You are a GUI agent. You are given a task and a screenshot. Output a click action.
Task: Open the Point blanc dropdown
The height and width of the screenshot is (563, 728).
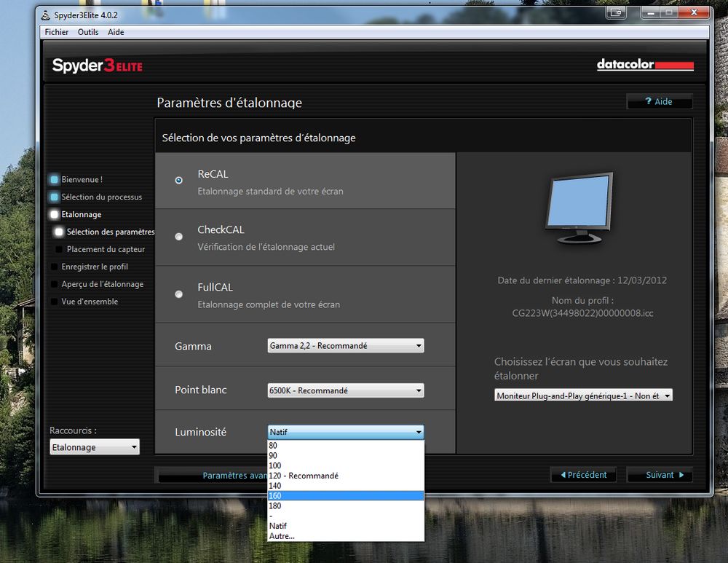[345, 390]
